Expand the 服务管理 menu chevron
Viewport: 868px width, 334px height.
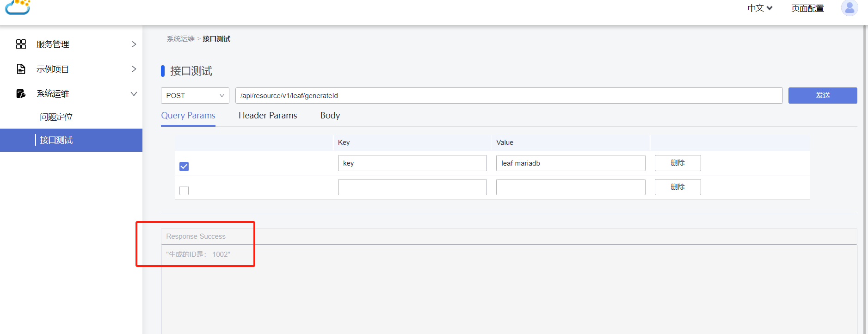click(x=134, y=44)
